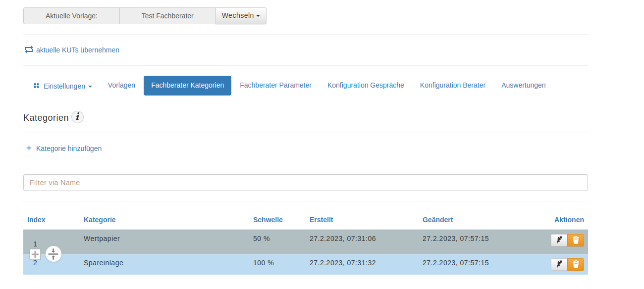
Task: Select the Fachberater Kategorien tab
Action: 187,86
